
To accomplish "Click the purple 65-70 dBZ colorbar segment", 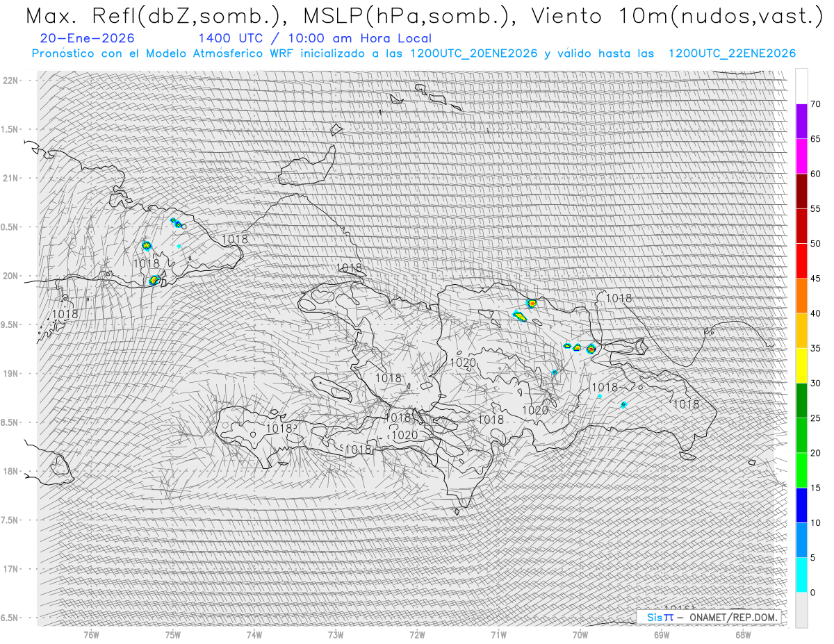I will point(801,122).
